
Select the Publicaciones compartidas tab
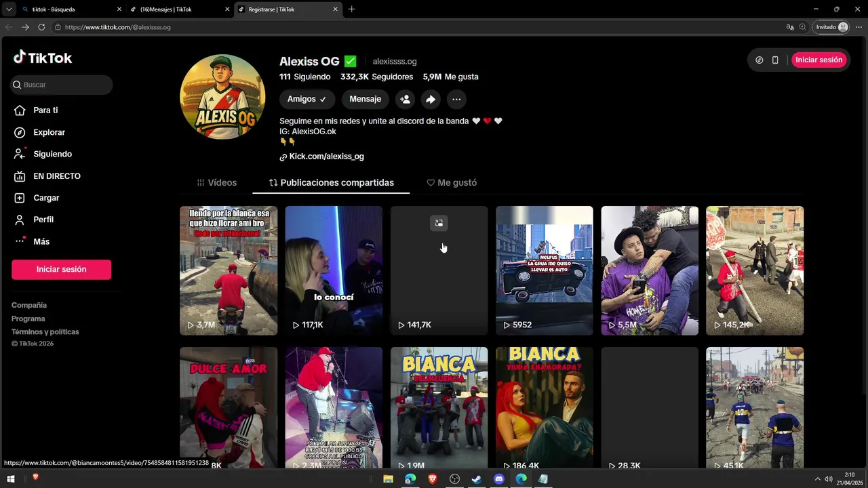[332, 182]
